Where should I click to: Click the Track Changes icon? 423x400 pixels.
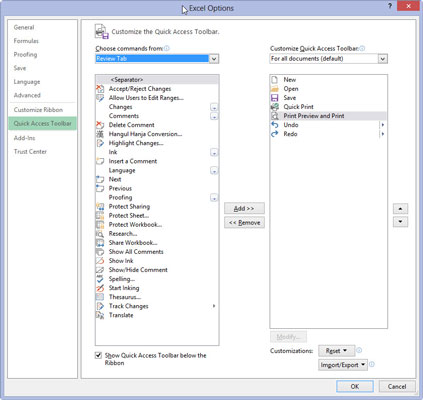(100, 306)
